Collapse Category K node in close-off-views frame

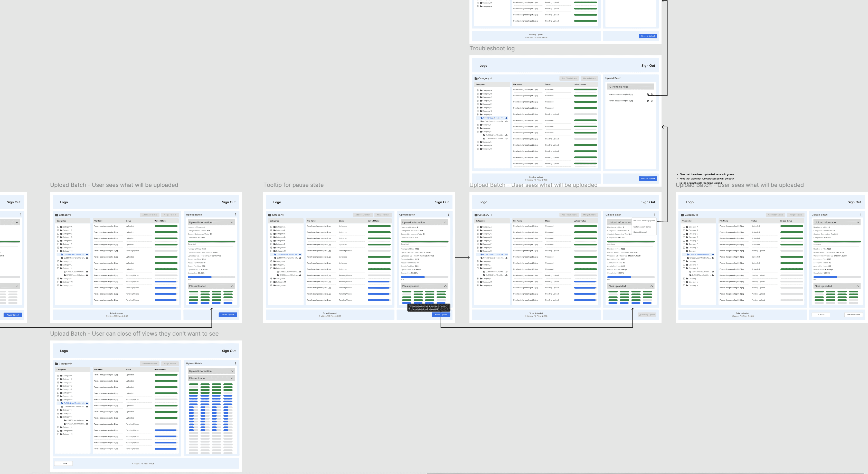tap(58, 417)
